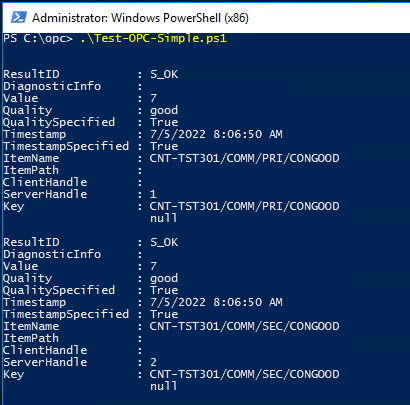
Task: Click the second Timestamp 7/5/2022 8:06:50 AM
Action: click(x=216, y=302)
